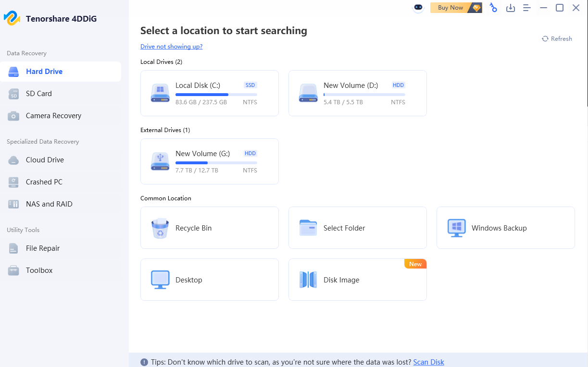Click the Disk Image icon
The height and width of the screenshot is (367, 588).
coord(308,280)
